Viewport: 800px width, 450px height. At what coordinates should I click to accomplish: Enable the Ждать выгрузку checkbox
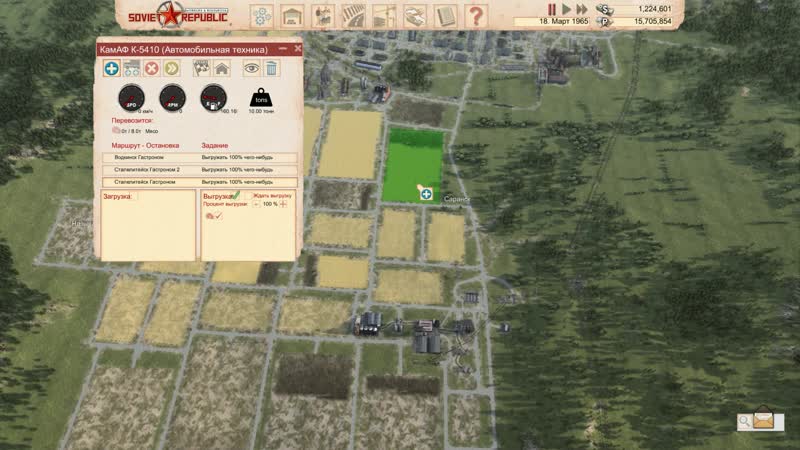point(248,196)
